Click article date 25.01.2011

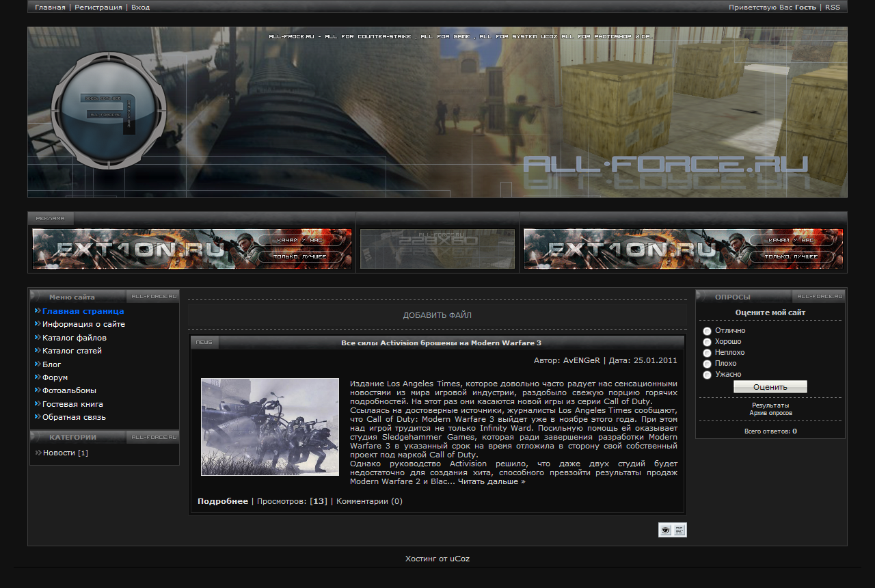(x=656, y=360)
